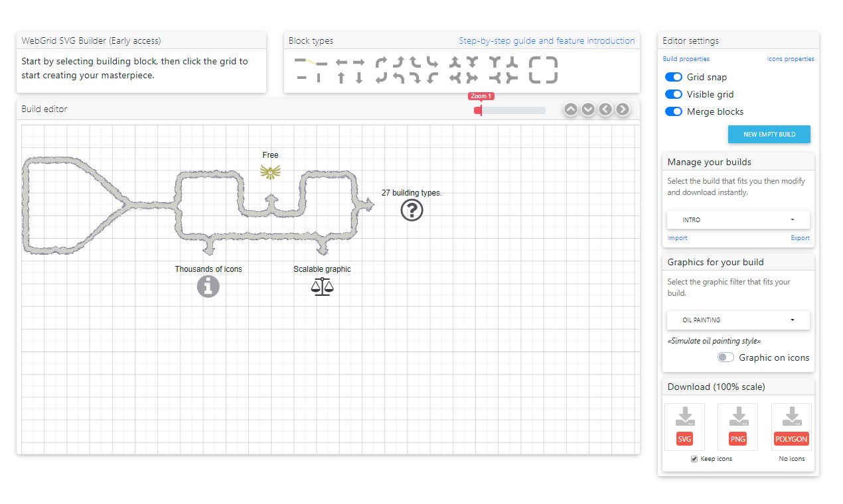Turn off Merge blocks
This screenshot has width=843, height=504.
point(674,111)
